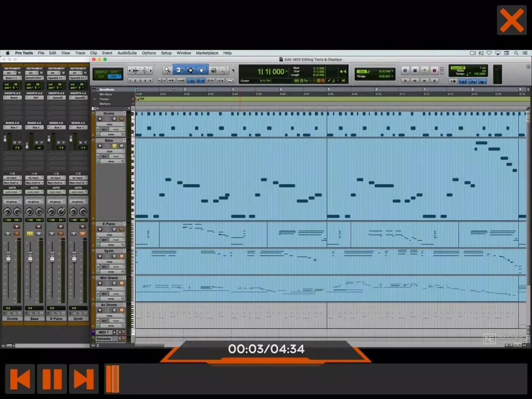The image size is (532, 399).
Task: Skip to next video chapter
Action: tap(83, 379)
